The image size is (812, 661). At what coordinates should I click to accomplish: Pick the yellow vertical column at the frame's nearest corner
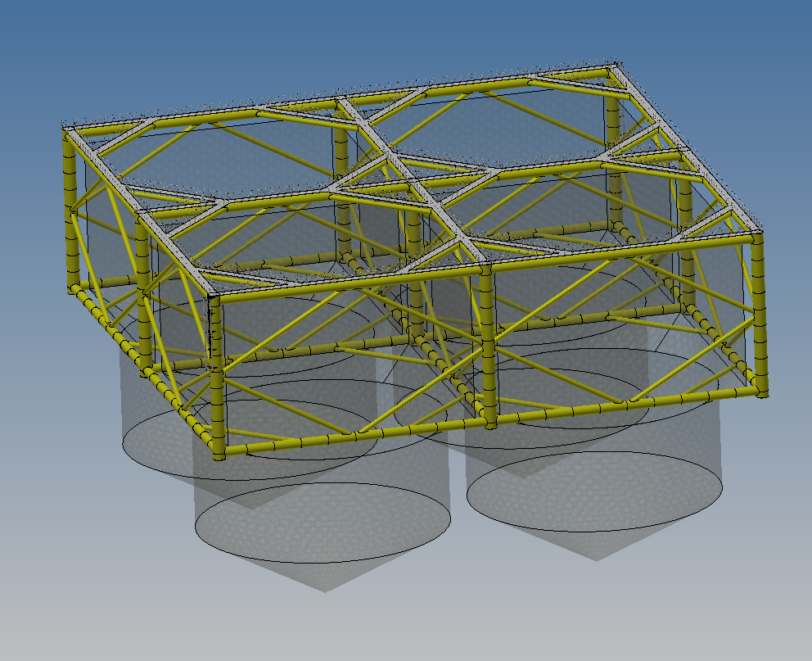coord(218,378)
